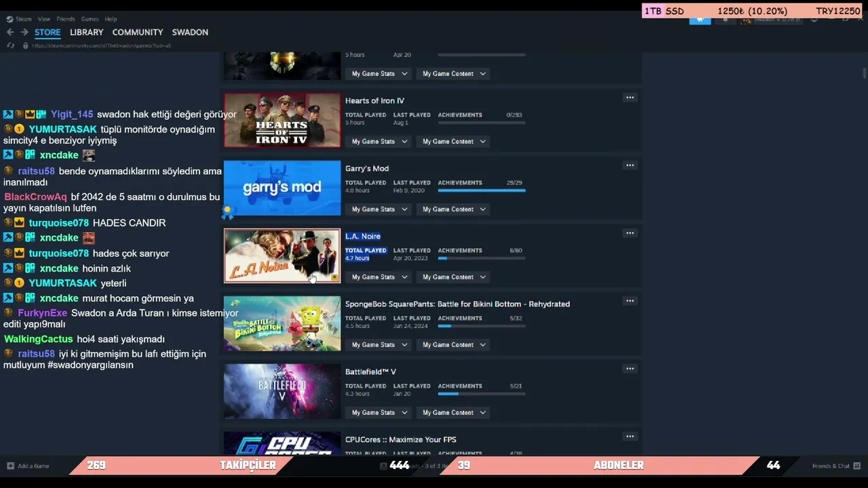Viewport: 868px width, 488px height.
Task: Expand My Game Content for Battlefield V
Action: click(454, 413)
